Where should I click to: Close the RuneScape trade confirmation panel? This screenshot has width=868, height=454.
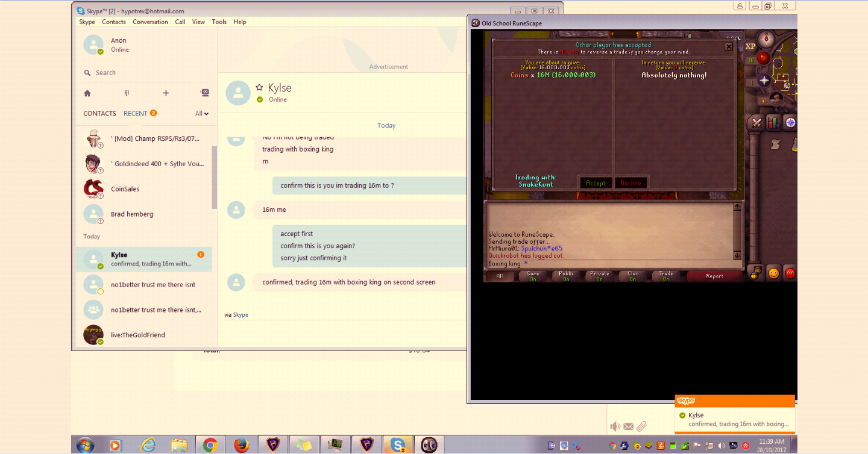coord(729,46)
